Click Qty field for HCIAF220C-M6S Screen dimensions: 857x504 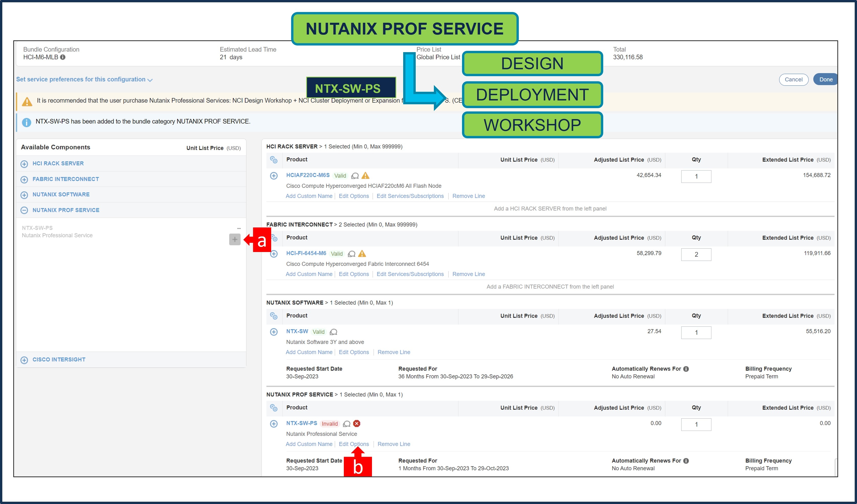(x=696, y=176)
